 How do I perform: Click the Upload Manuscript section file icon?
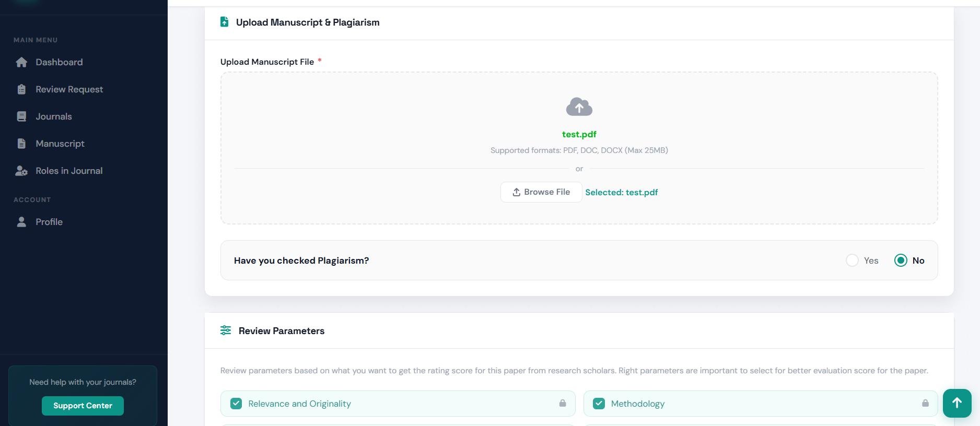(225, 22)
